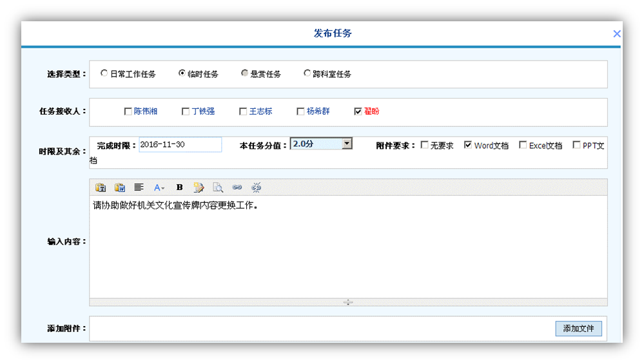The image size is (644, 364).
Task: Click the 发布任务 dialog title
Action: point(333,34)
